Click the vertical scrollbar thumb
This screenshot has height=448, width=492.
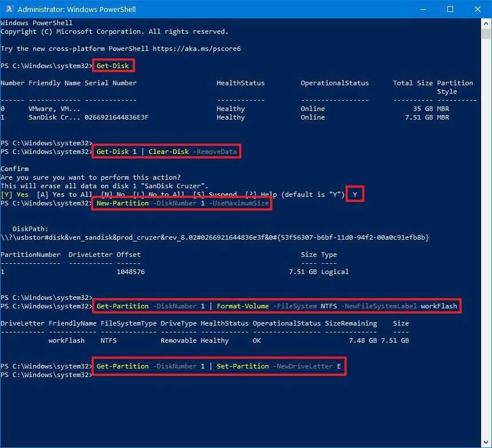click(x=486, y=34)
